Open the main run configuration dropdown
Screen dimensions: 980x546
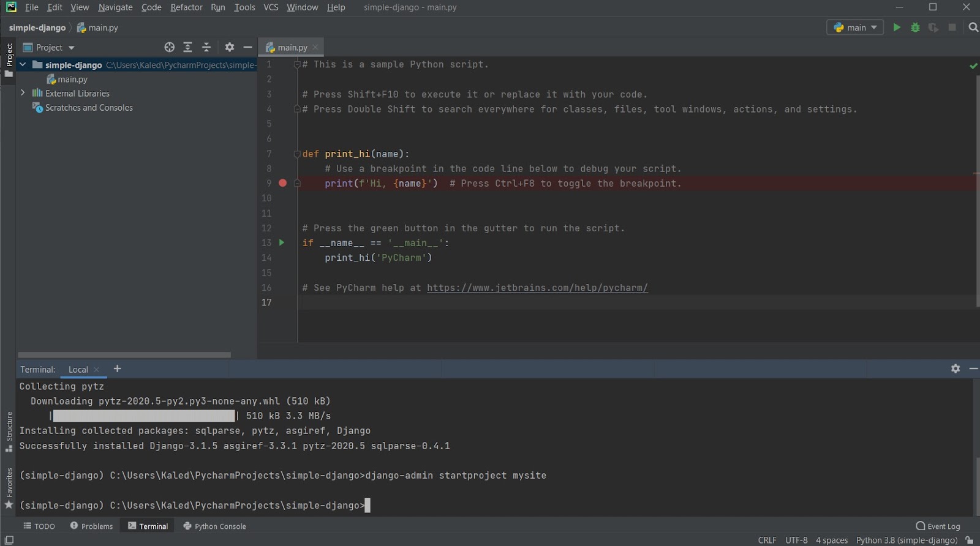pyautogui.click(x=855, y=28)
